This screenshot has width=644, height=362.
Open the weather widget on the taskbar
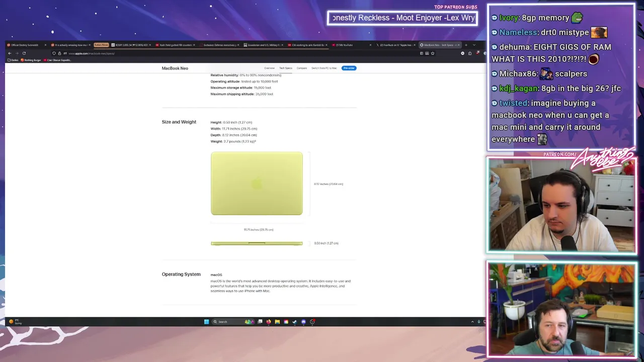pyautogui.click(x=15, y=322)
